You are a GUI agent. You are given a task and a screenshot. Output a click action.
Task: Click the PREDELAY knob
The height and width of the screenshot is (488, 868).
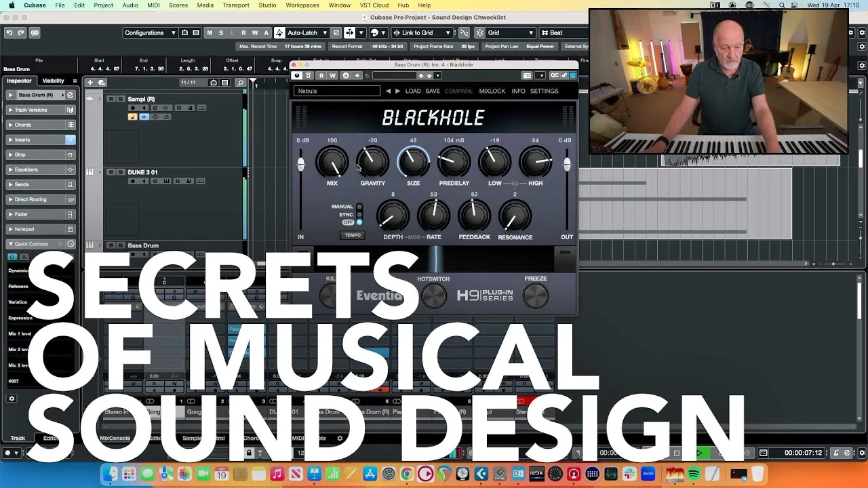454,163
